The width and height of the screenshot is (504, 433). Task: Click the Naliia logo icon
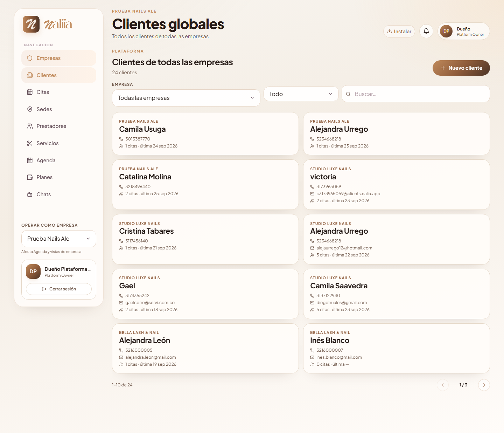(31, 24)
